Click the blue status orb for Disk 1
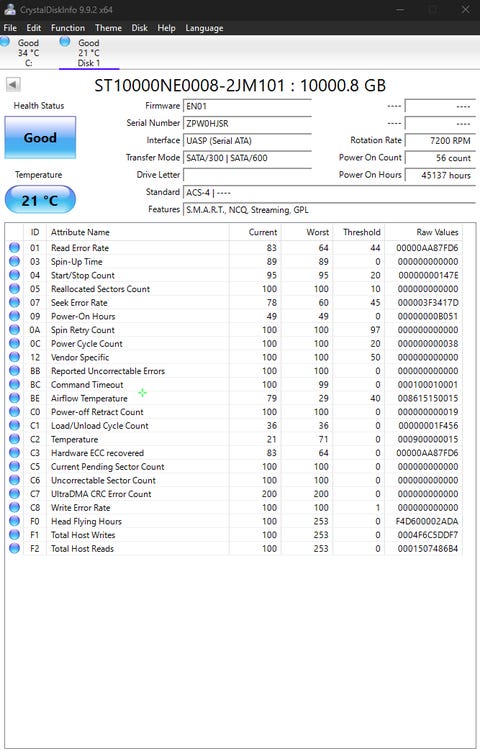Screen dimensions: 480x751 pyautogui.click(x=65, y=42)
